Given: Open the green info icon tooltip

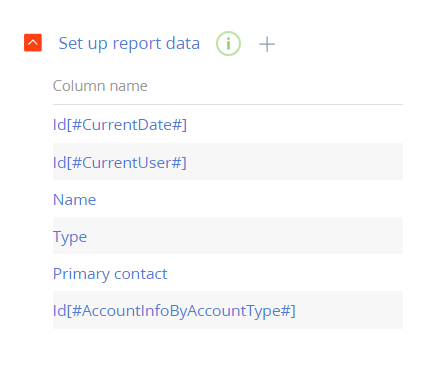Looking at the screenshot, I should click(x=228, y=43).
